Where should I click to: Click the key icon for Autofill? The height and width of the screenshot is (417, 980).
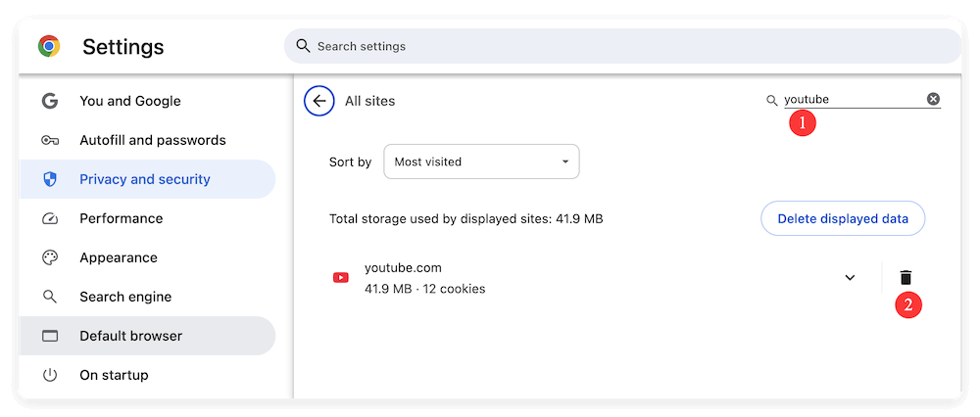coord(49,140)
